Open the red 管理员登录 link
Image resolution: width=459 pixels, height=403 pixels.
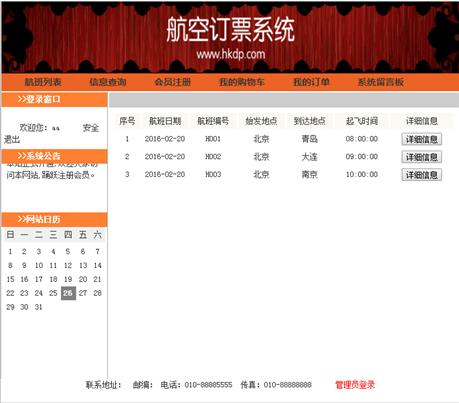click(x=355, y=385)
